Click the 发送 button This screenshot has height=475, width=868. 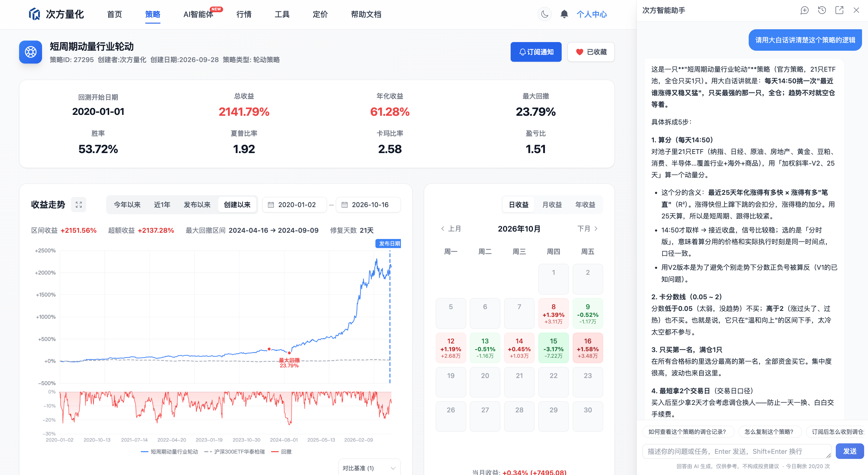(850, 451)
